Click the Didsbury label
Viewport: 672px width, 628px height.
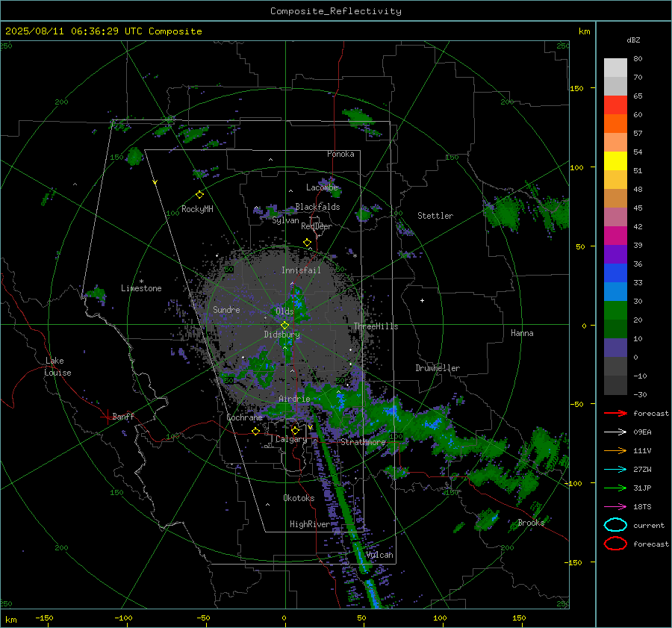click(281, 335)
